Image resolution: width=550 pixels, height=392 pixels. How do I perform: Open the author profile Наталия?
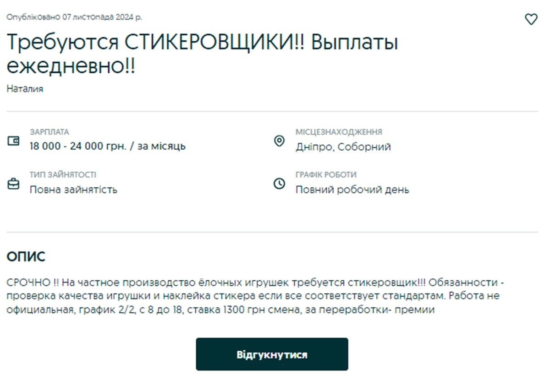[25, 89]
